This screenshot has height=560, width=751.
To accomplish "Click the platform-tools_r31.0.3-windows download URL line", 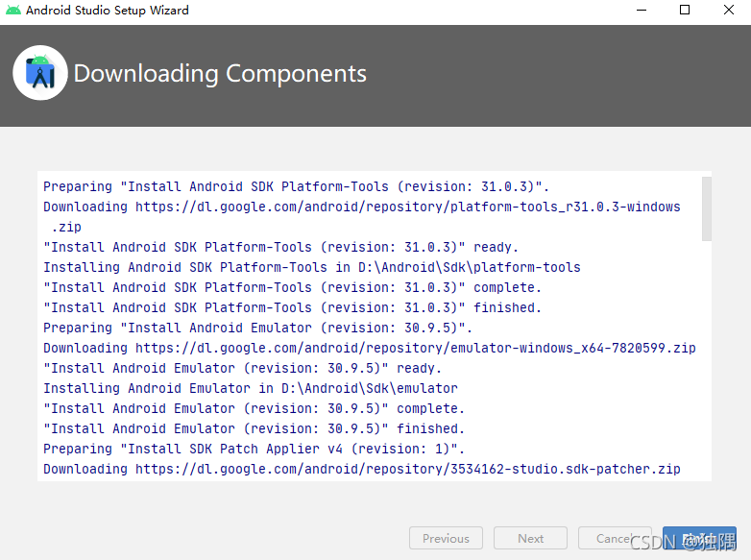I will [x=362, y=207].
